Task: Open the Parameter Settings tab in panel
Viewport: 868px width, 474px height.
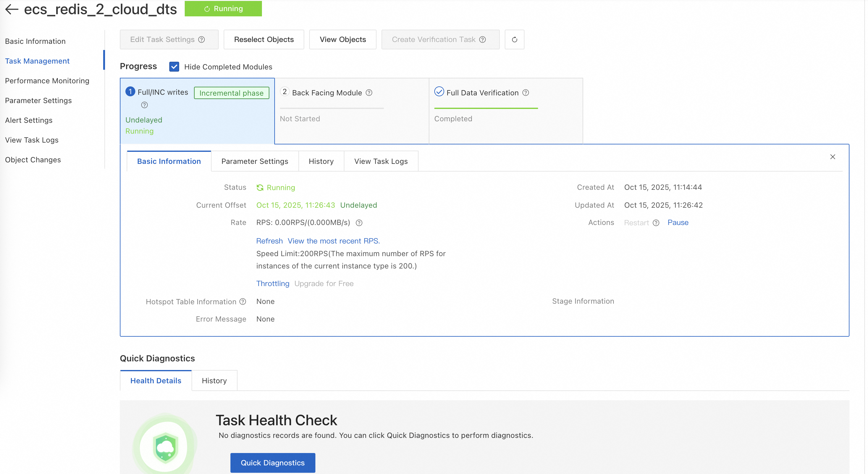Action: click(255, 162)
